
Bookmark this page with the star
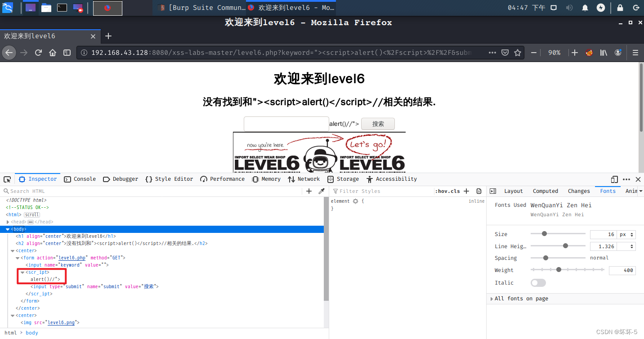pyautogui.click(x=518, y=53)
